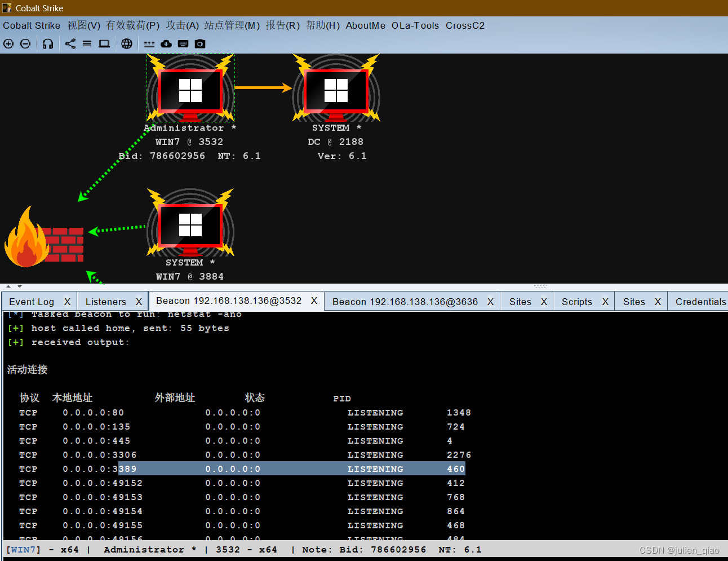View keystrokes using the keyboard toolbar icon
Viewport: 728px width, 561px height.
coord(183,43)
